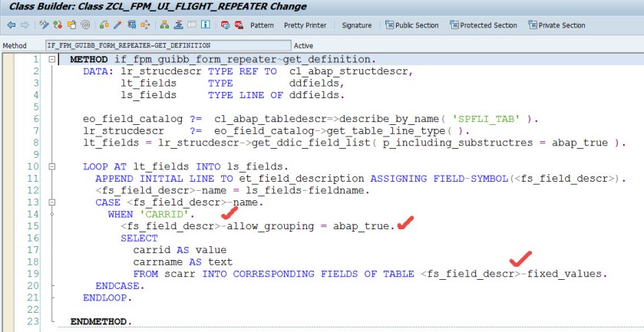Collapse the METHOD block at line 1
644x332 pixels.
click(x=51, y=60)
